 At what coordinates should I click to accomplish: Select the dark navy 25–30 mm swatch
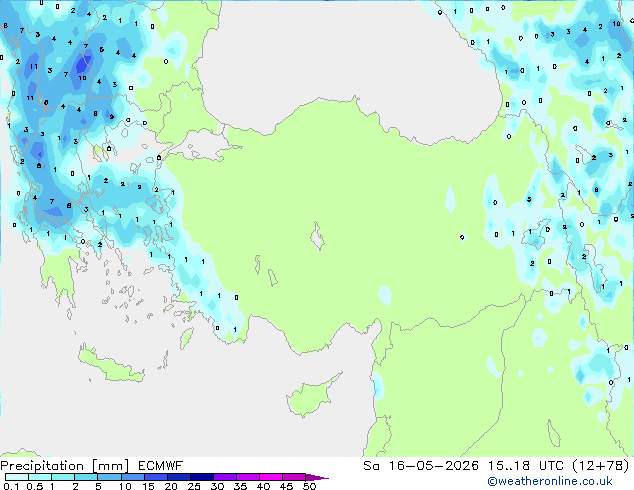[x=202, y=477]
